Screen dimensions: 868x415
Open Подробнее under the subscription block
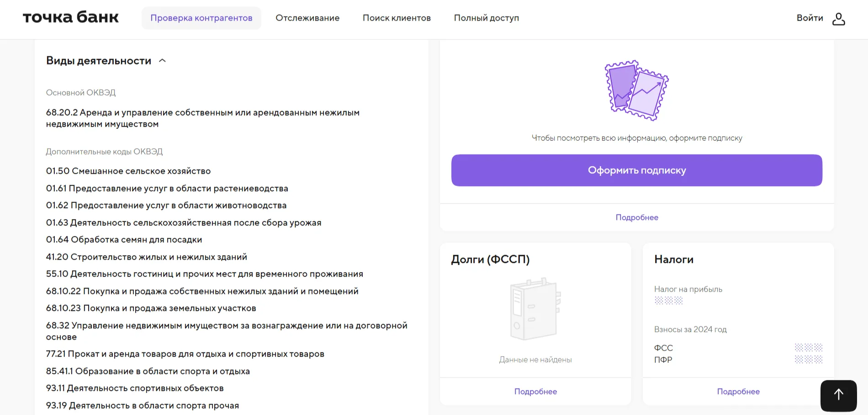[636, 217]
